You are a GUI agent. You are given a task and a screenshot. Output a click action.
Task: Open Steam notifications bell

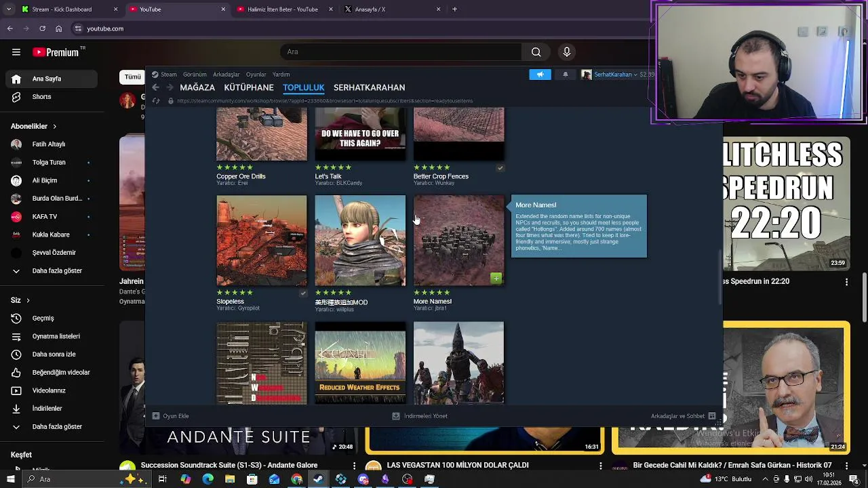pyautogui.click(x=566, y=75)
